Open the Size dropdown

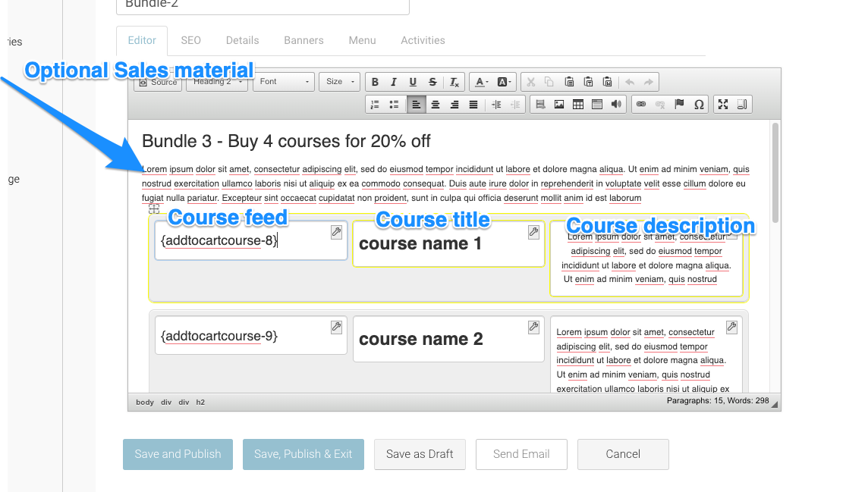tap(339, 82)
